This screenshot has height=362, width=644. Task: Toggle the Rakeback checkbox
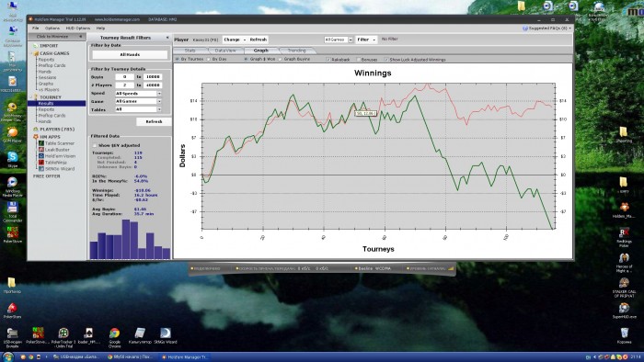click(328, 60)
